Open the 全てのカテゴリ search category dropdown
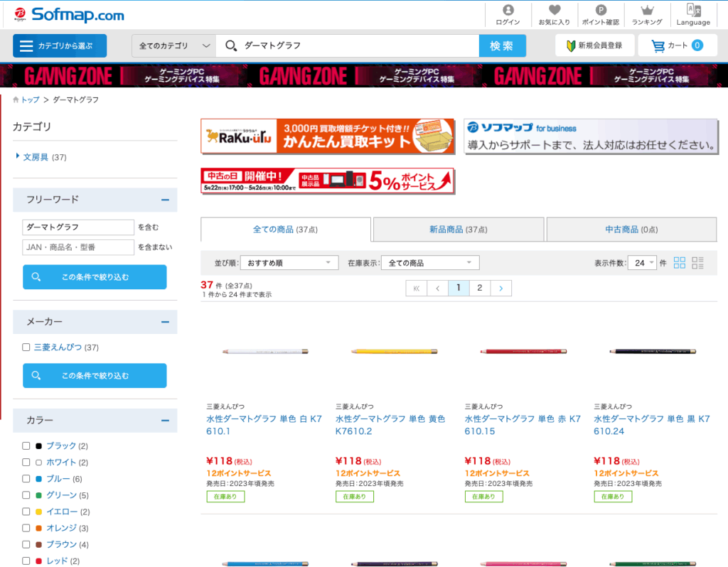This screenshot has width=728, height=567. tap(174, 45)
